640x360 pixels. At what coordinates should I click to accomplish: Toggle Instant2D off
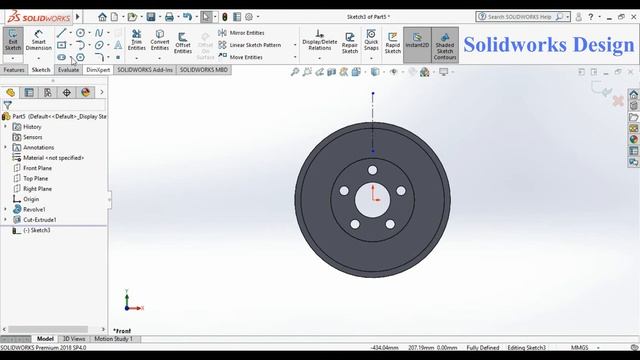[417, 45]
